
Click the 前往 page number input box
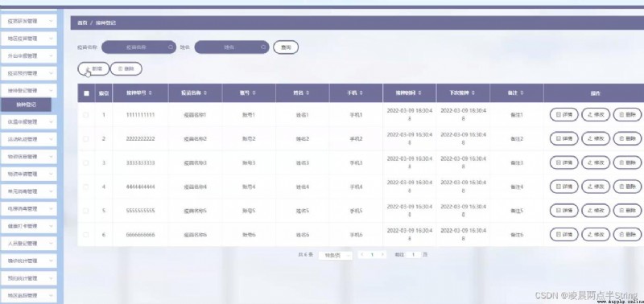[x=413, y=255]
